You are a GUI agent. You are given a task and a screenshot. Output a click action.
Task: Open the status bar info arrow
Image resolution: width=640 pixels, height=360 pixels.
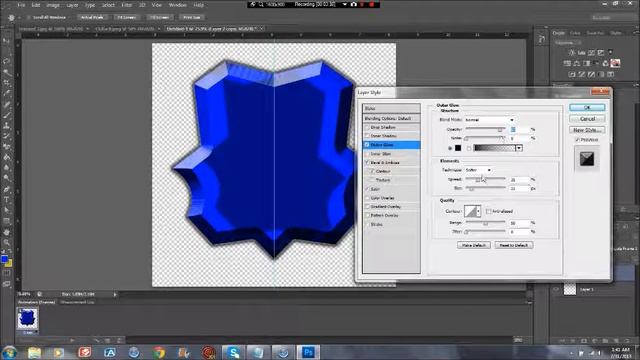coord(115,294)
